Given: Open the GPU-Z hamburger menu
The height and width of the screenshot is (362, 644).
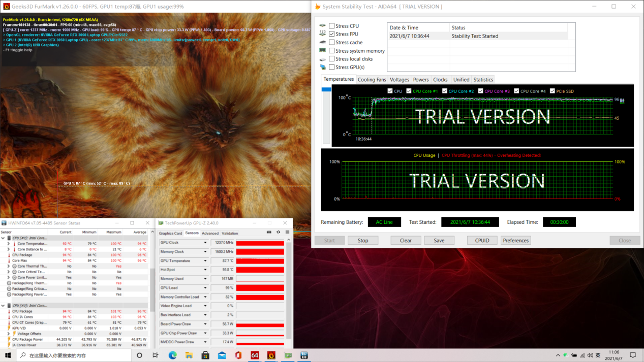Looking at the screenshot, I should click(x=287, y=233).
